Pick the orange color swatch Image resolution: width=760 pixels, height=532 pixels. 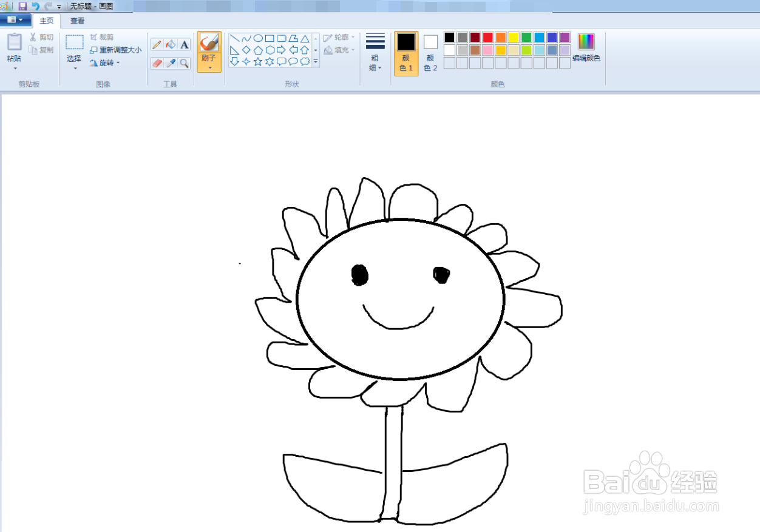(501, 37)
